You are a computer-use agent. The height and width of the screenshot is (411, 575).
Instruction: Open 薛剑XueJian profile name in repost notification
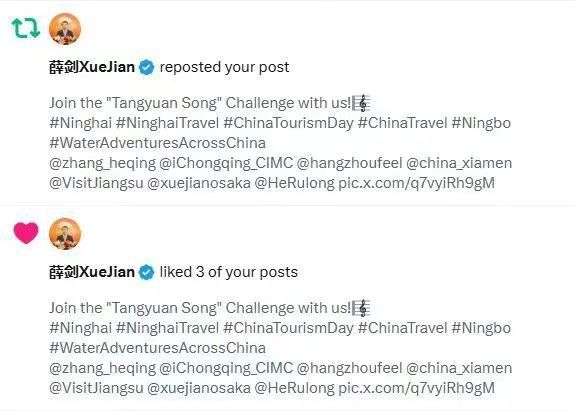click(92, 67)
